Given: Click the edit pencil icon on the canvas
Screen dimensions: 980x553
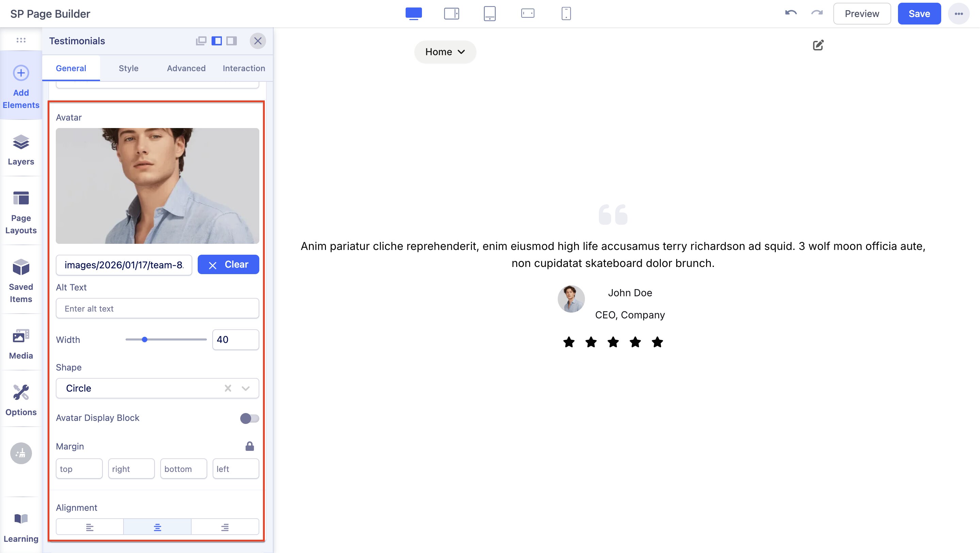Looking at the screenshot, I should pos(818,45).
